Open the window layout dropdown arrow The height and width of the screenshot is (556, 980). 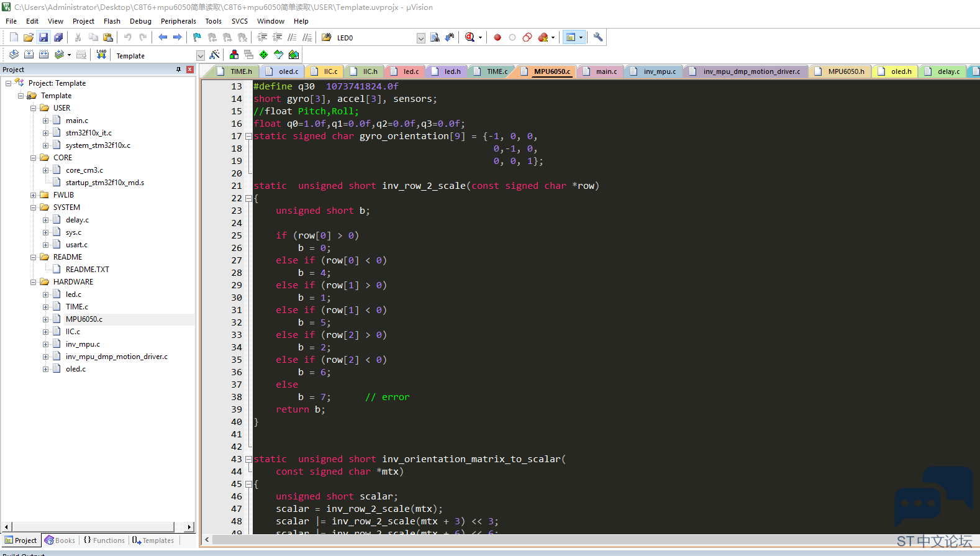point(581,37)
